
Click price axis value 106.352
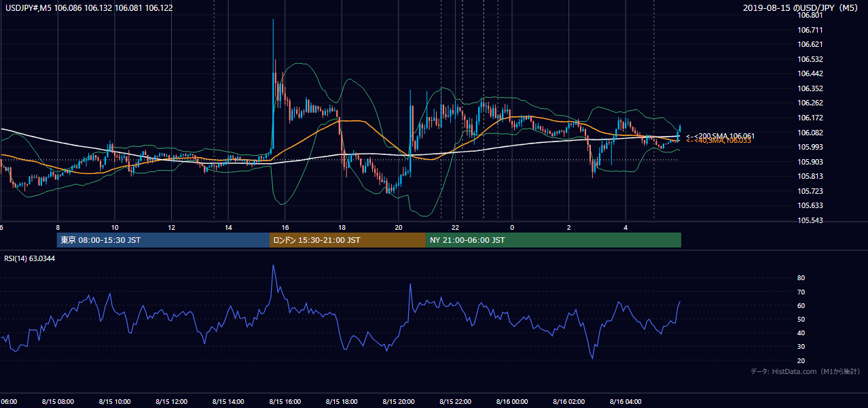811,88
